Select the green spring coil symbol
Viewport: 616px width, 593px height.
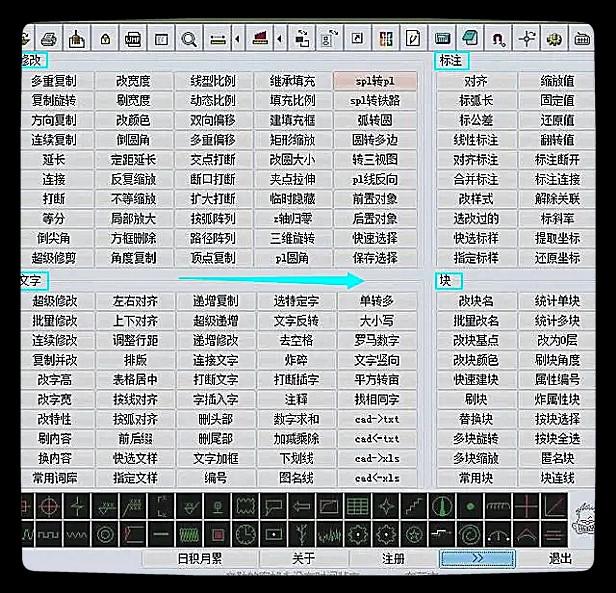coord(189,534)
